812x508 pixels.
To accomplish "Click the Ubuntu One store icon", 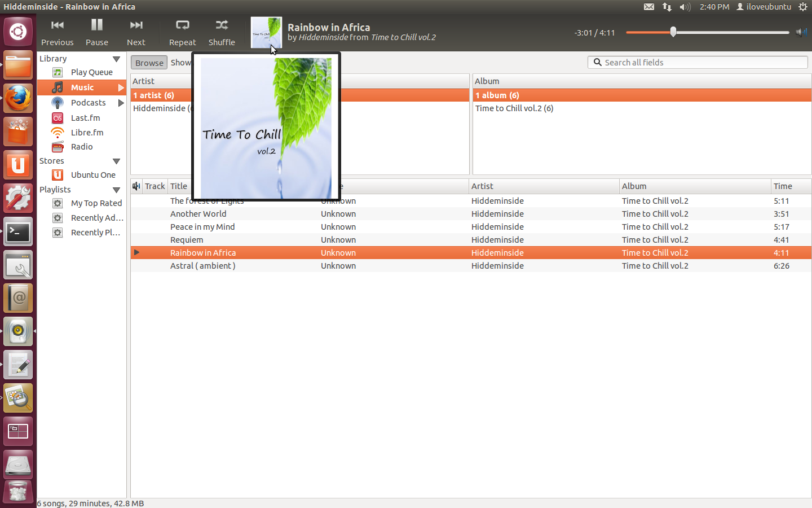I will coord(58,175).
